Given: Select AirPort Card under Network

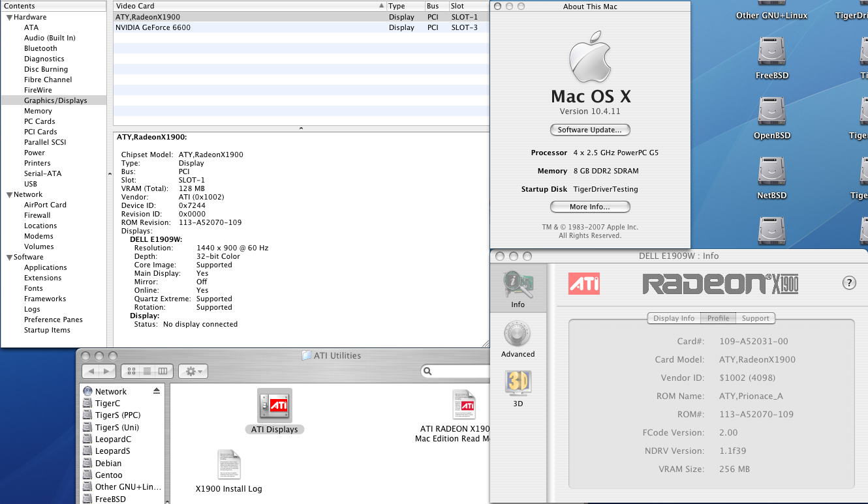Looking at the screenshot, I should [45, 205].
